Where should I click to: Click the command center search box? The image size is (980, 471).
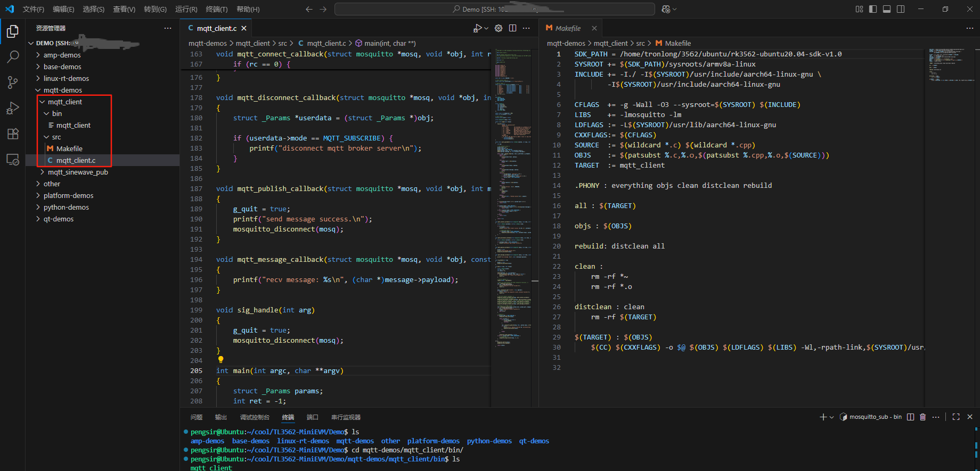[x=494, y=9]
